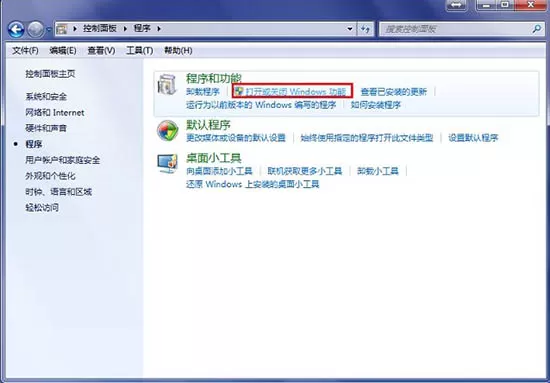The image size is (550, 383).
Task: Click 卸载程序 link
Action: [x=203, y=92]
